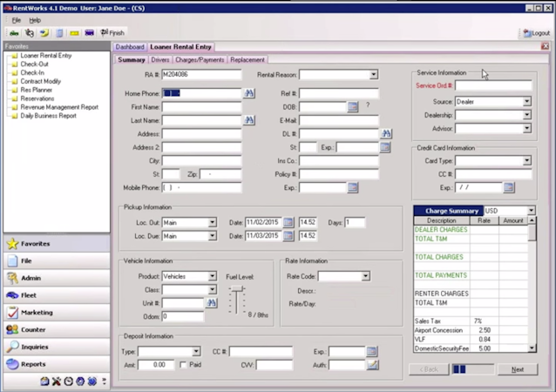Expand the Advisor dropdown
The height and width of the screenshot is (392, 556).
coord(527,128)
